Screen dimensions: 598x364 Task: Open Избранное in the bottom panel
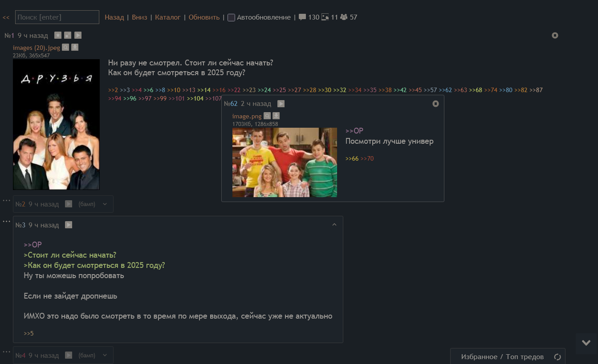click(479, 357)
